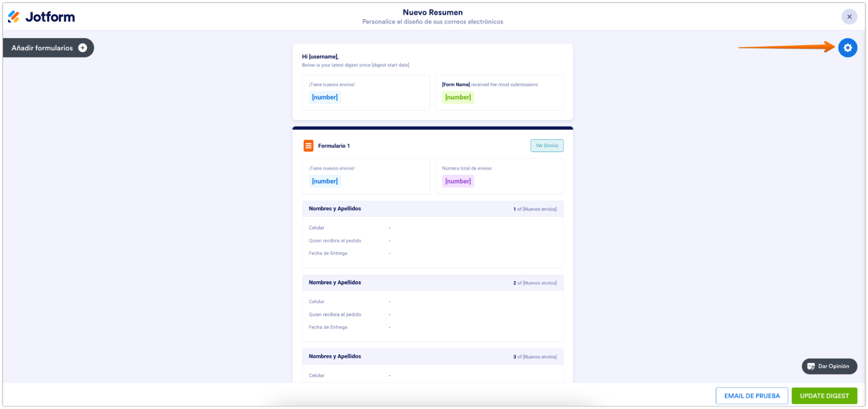Click the '1 of [Nuevos envíos]' counter
This screenshot has height=409, width=868.
535,209
